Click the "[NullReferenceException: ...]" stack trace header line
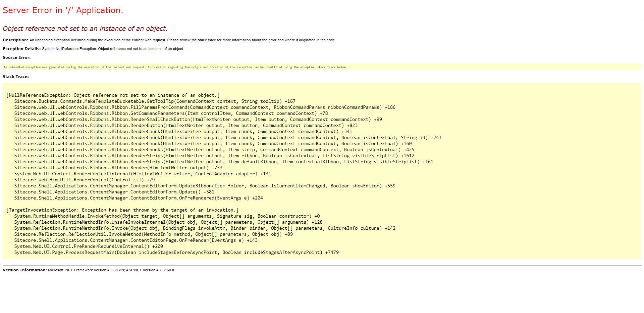644x313 pixels. pos(113,95)
